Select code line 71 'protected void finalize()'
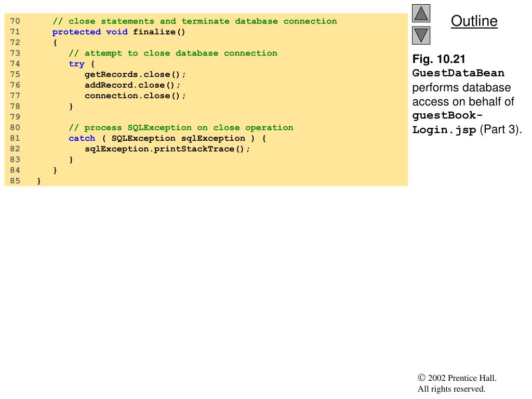This screenshot has width=532, height=399. 119,32
